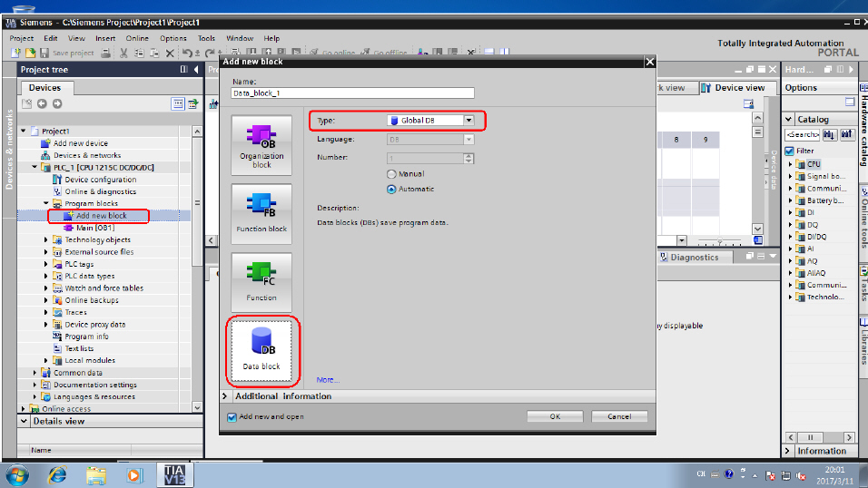Click the Save project toolbar button
The image size is (868, 488).
66,54
